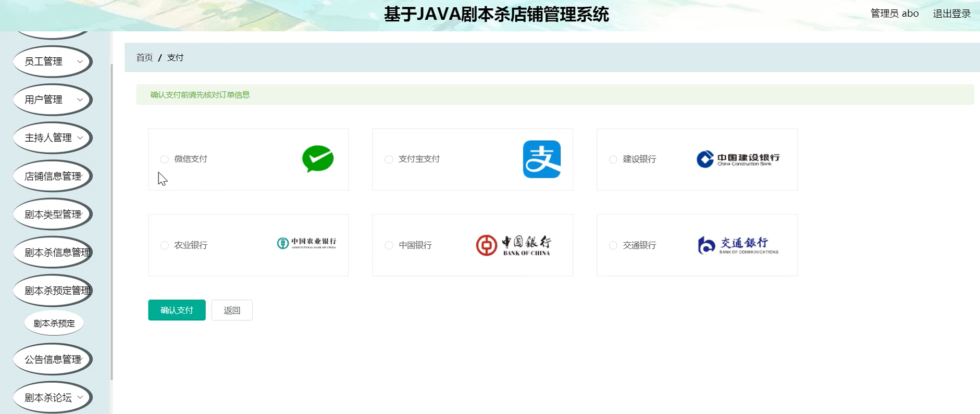Click the 首页 breadcrumb link
The image size is (980, 414).
point(144,57)
